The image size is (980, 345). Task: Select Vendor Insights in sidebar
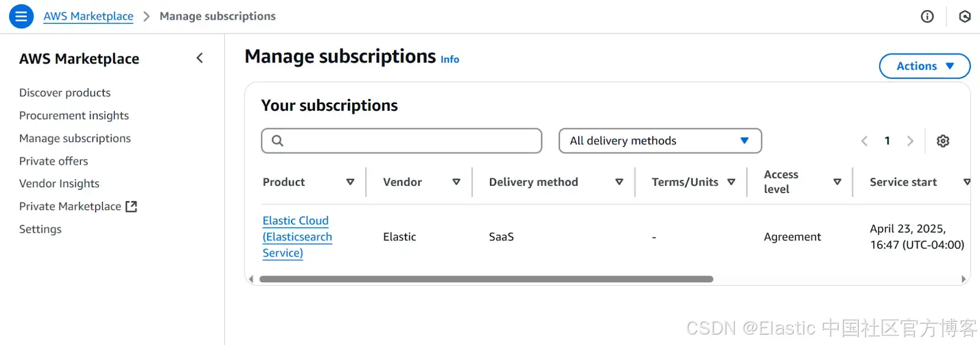[x=59, y=184]
